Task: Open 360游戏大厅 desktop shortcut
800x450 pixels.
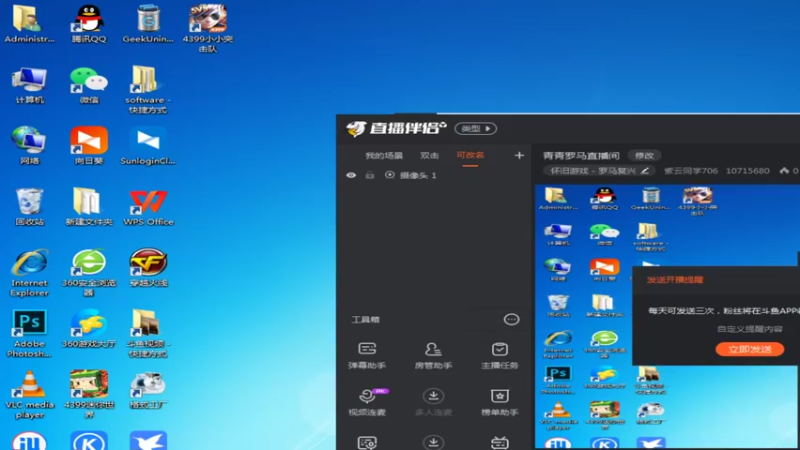Action: tap(89, 329)
